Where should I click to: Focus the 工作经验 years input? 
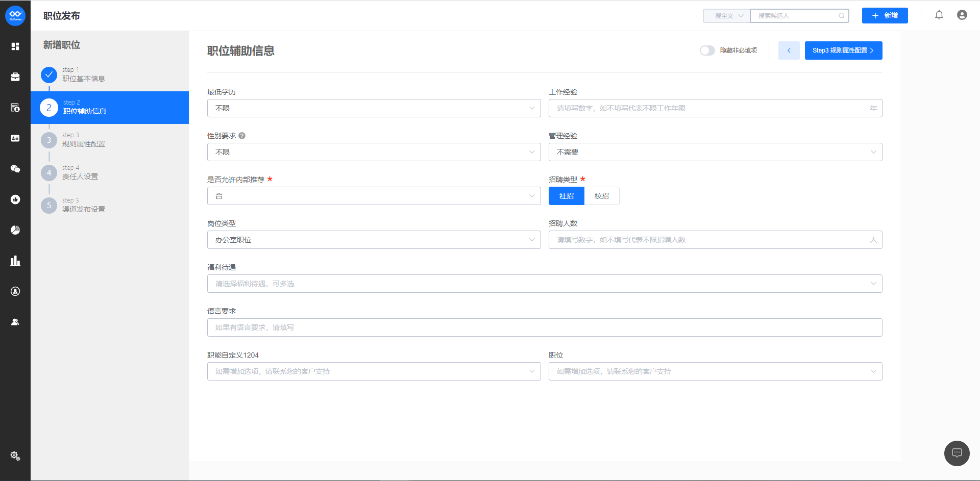point(715,108)
